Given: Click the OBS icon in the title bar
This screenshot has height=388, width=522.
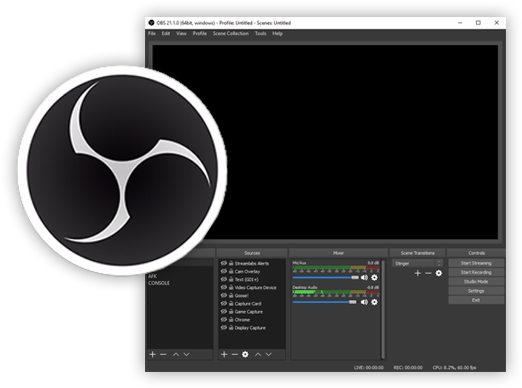Looking at the screenshot, I should coord(151,23).
